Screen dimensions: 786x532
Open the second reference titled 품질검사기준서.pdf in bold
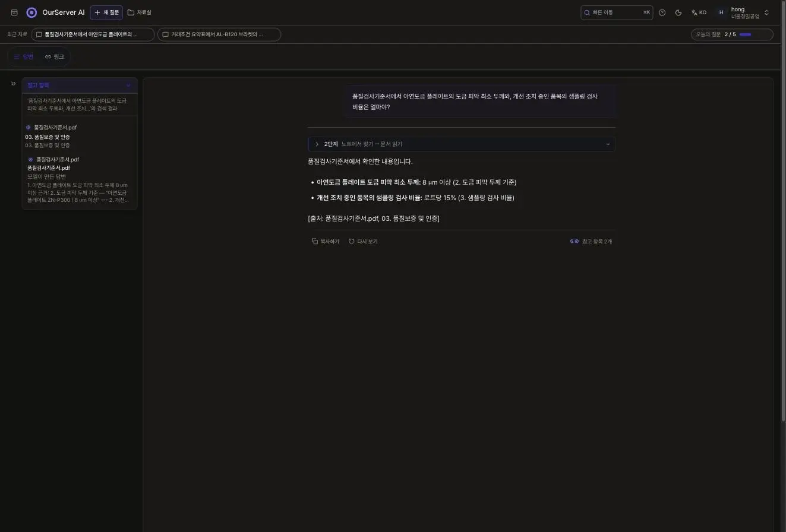pos(49,168)
